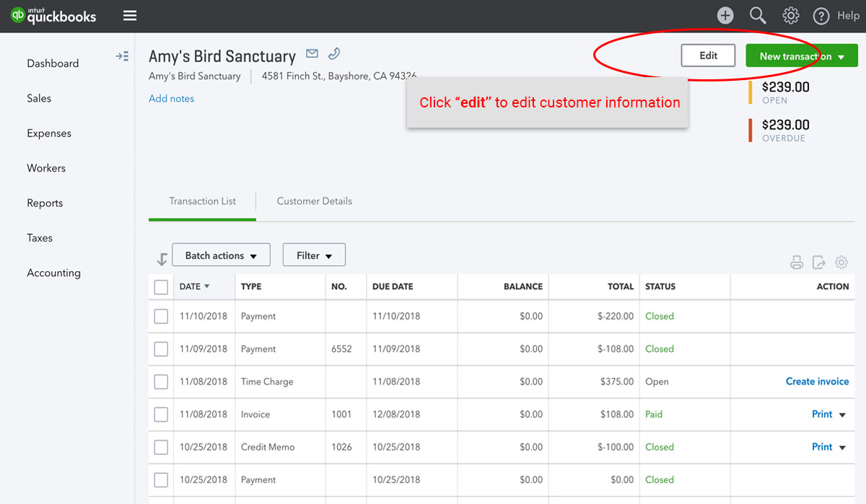Image resolution: width=866 pixels, height=504 pixels.
Task: Click the phone icon beside customer name
Action: click(333, 53)
